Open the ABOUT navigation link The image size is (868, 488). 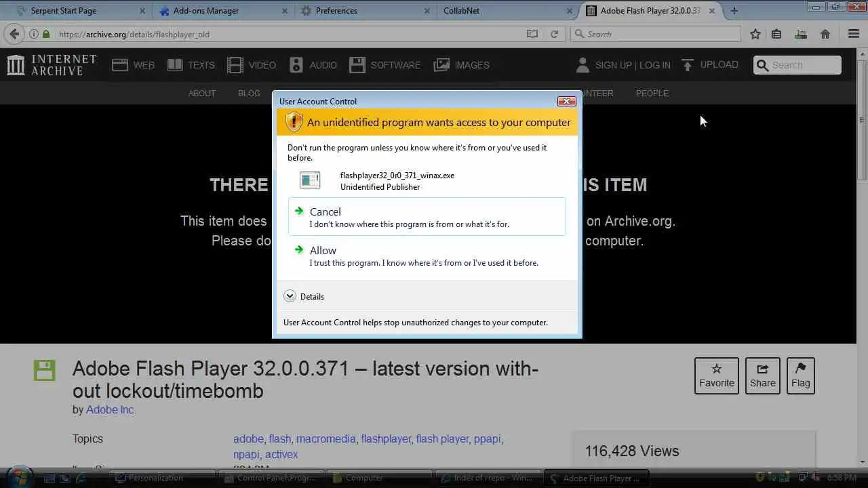pyautogui.click(x=202, y=94)
